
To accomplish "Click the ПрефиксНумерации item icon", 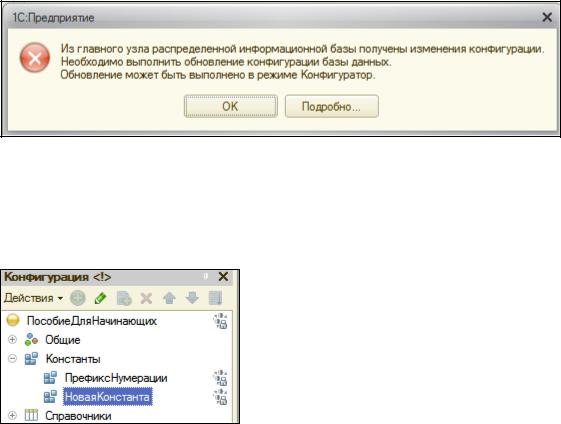I will click(50, 378).
